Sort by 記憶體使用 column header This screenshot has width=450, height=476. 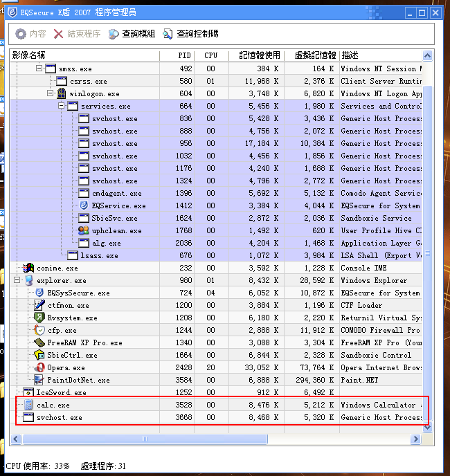256,55
